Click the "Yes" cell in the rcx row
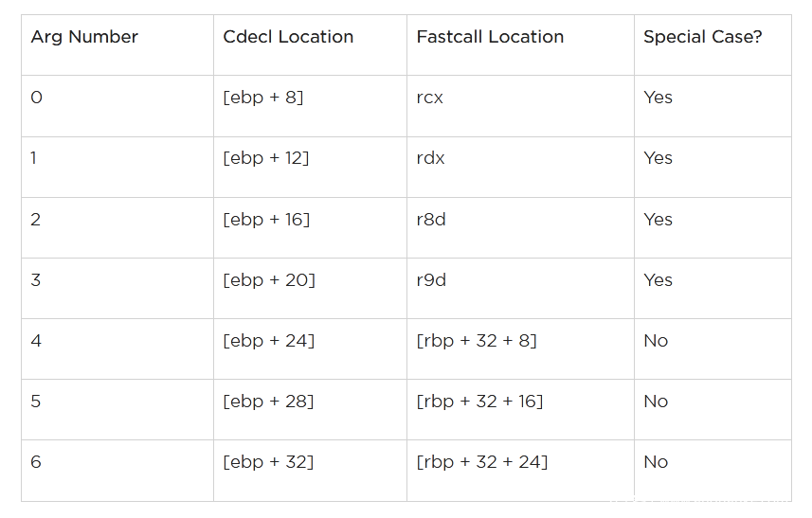The image size is (812, 518). click(x=658, y=98)
